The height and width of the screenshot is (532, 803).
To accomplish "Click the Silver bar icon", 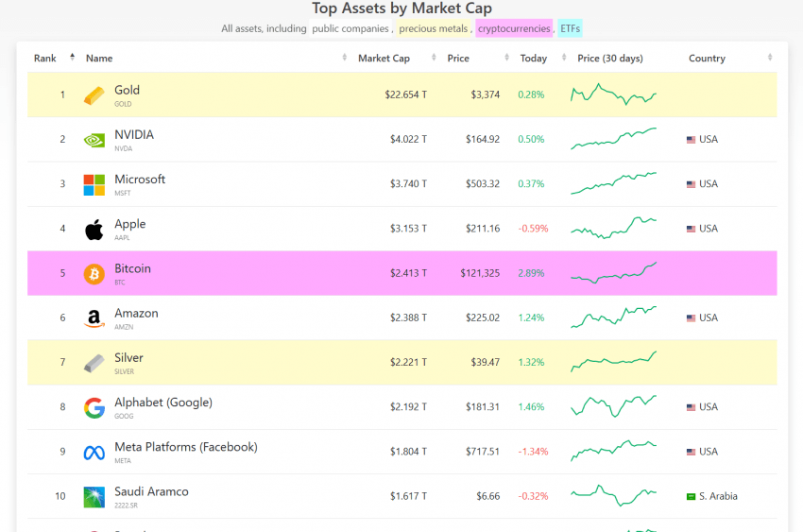I will (x=94, y=363).
